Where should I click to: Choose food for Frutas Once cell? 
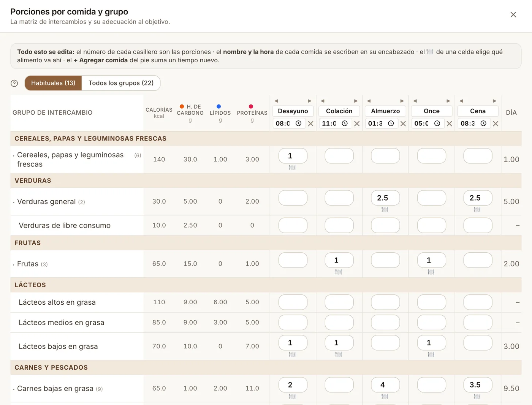tap(431, 272)
